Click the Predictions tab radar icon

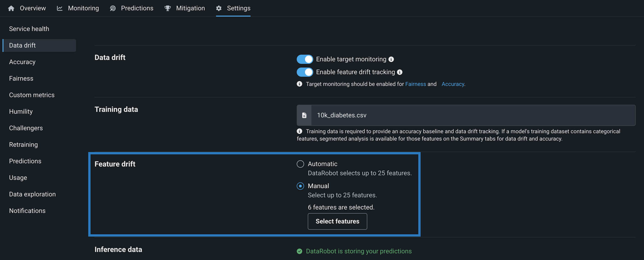coord(113,8)
